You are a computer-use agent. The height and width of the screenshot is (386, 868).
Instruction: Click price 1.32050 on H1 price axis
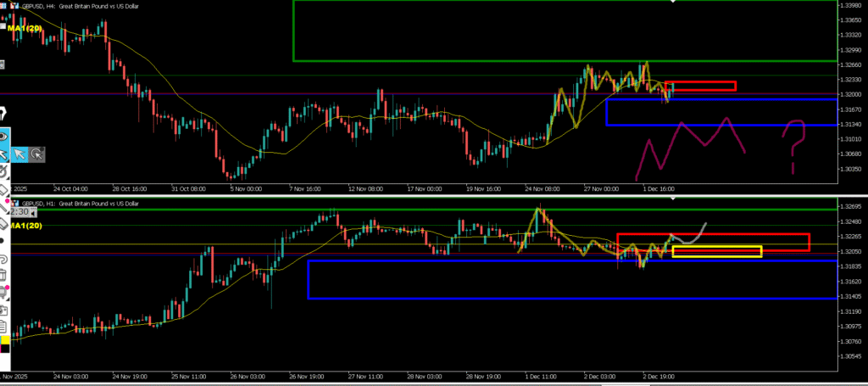853,251
